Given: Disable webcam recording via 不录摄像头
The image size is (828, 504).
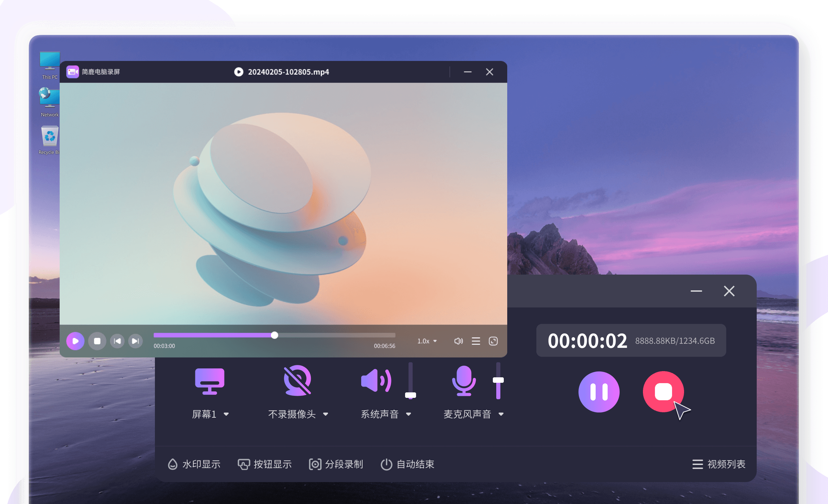Looking at the screenshot, I should [293, 414].
